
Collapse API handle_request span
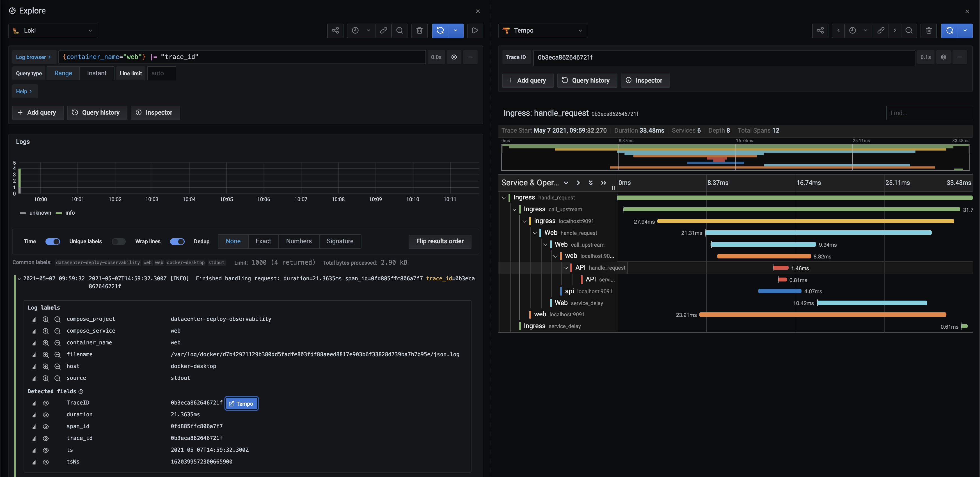(566, 268)
